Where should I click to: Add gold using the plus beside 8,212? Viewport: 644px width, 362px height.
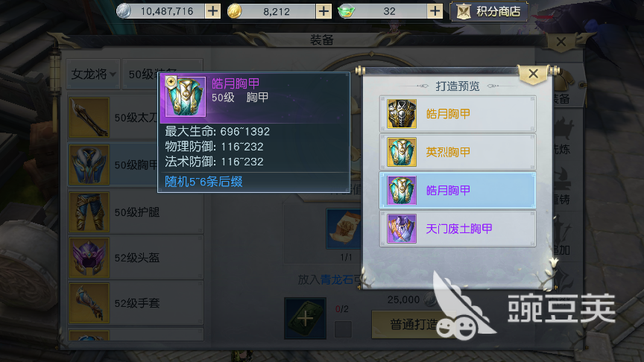[323, 11]
